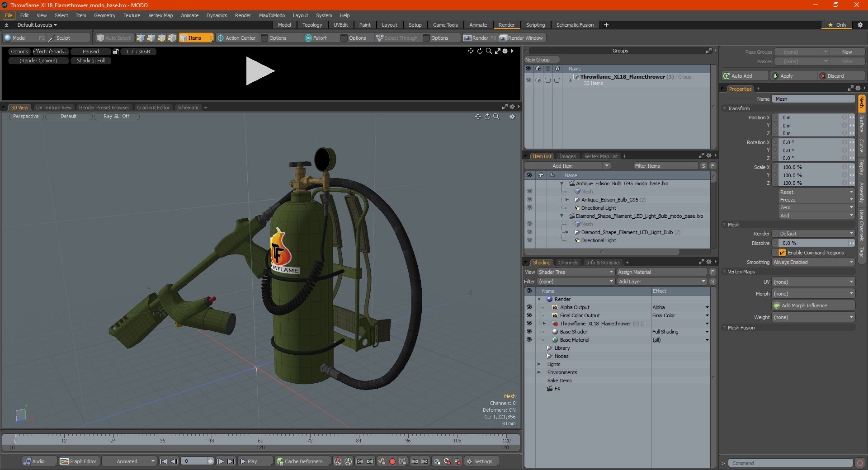Open timeline Settings gear

[x=483, y=461]
